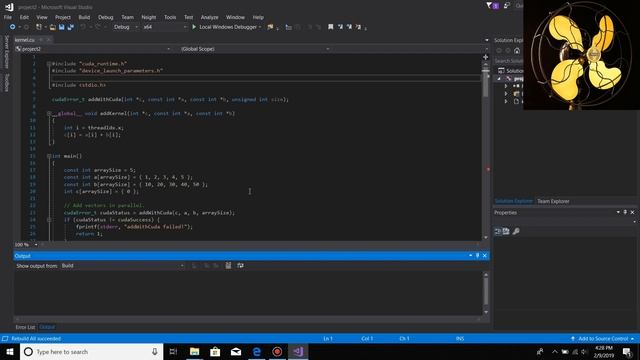Start the Local Windows Debugger

click(x=227, y=27)
